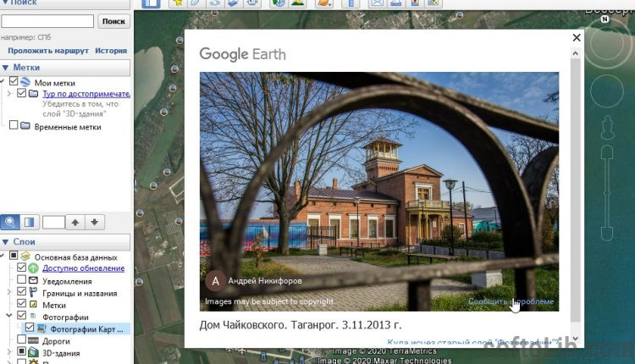This screenshot has height=364, width=635.
Task: Click the move-down arrow button
Action: [94, 222]
